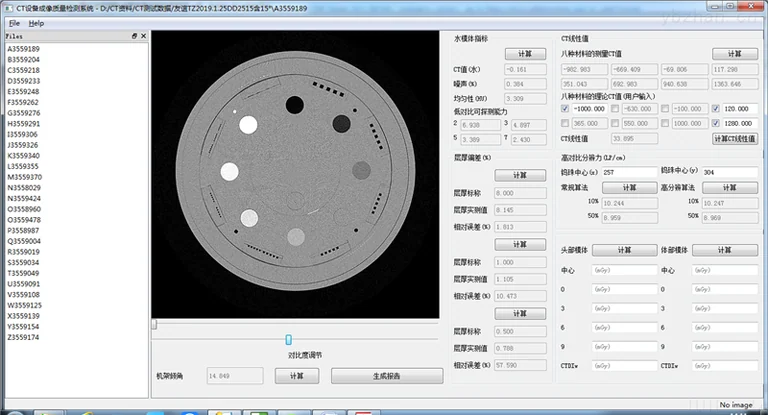Click the 体部模体 中心 mGy field
Viewport: 768px width, 415px height.
[x=725, y=270]
